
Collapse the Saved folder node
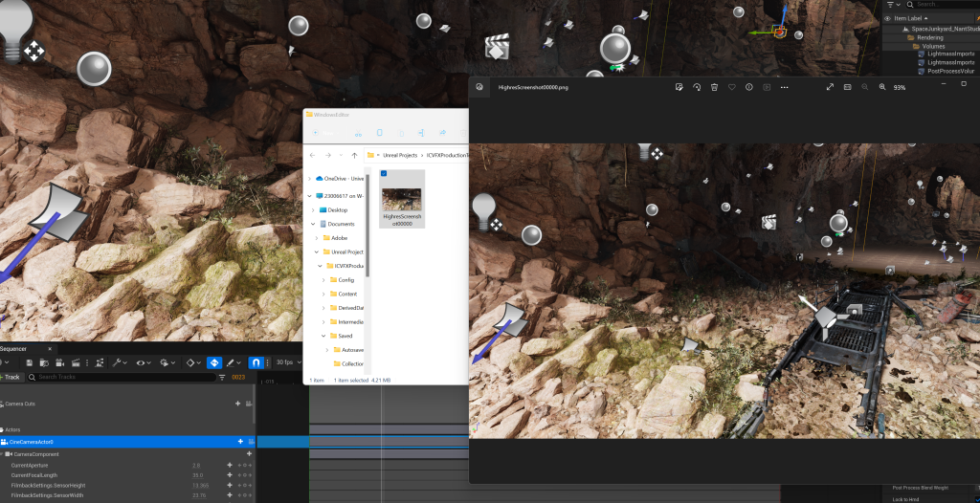pos(323,337)
